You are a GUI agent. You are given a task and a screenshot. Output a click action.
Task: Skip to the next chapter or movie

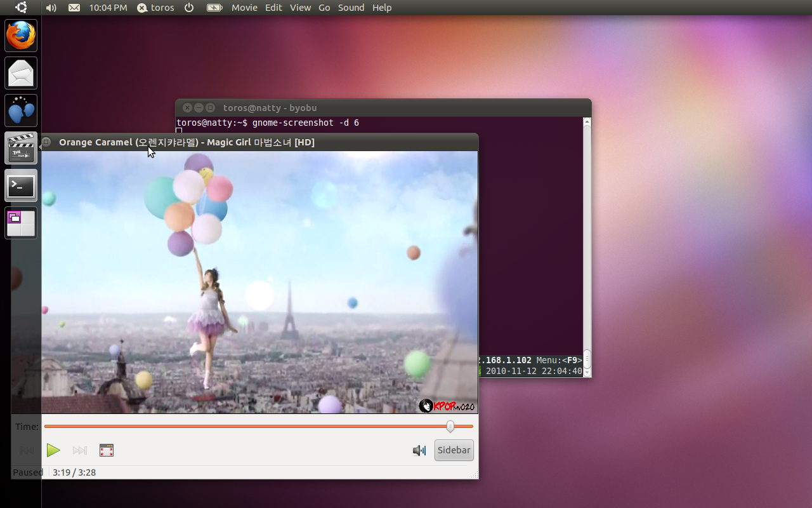pyautogui.click(x=80, y=450)
